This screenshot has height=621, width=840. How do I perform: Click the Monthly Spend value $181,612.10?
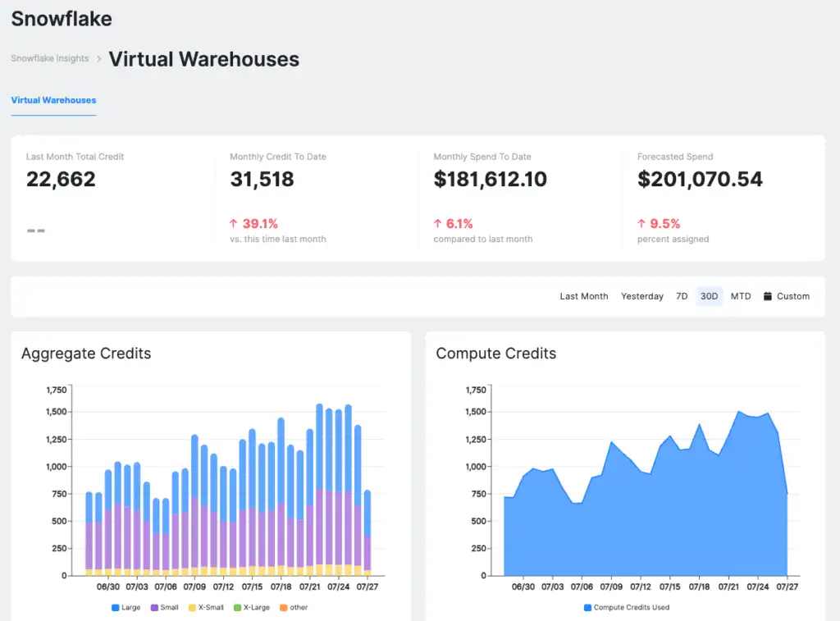coord(491,179)
